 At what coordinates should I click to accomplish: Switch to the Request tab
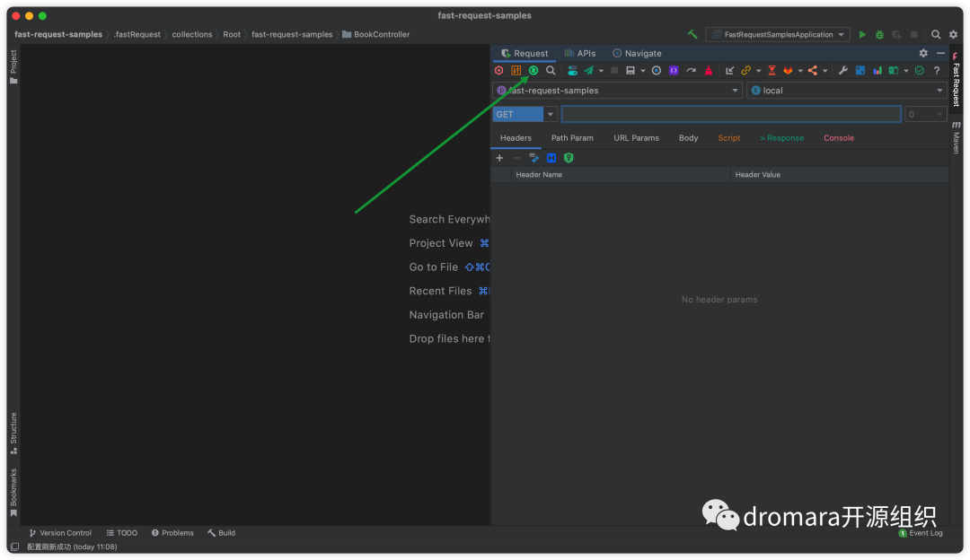coord(525,53)
